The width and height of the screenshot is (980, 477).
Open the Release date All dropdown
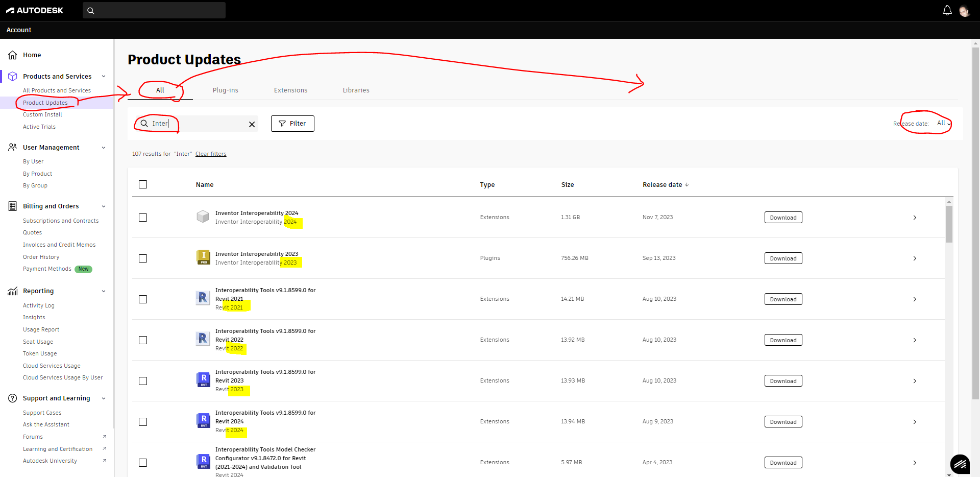point(942,123)
